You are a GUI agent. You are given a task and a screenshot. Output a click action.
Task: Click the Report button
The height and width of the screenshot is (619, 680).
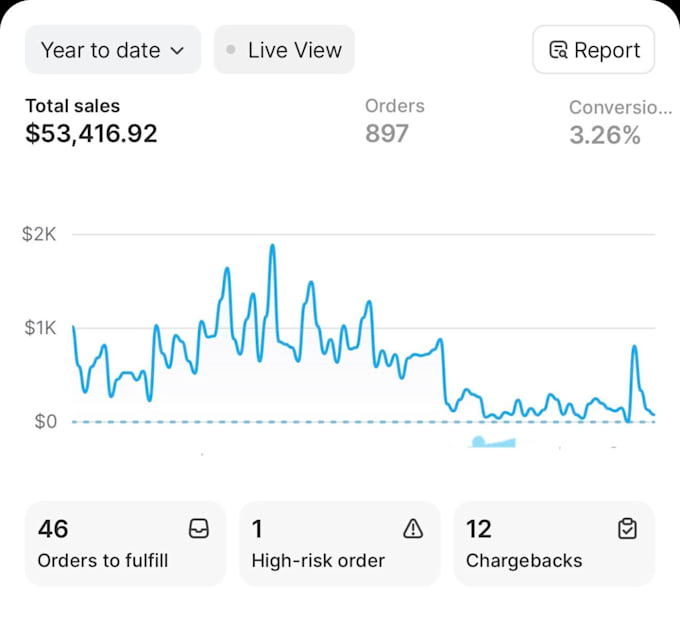tap(593, 50)
